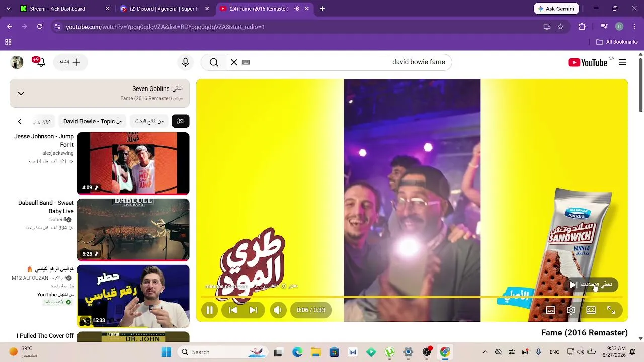This screenshot has width=644, height=362.
Task: Open a new browser tab
Action: tap(323, 9)
